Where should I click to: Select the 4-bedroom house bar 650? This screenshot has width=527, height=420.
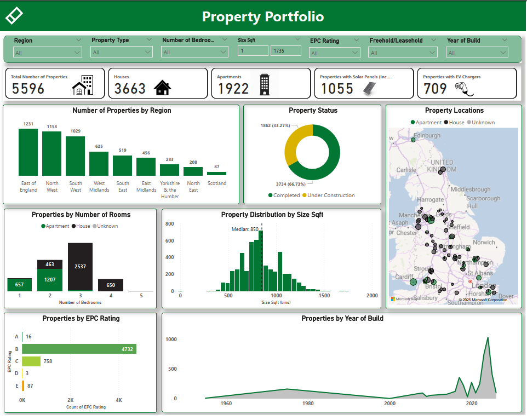click(111, 285)
